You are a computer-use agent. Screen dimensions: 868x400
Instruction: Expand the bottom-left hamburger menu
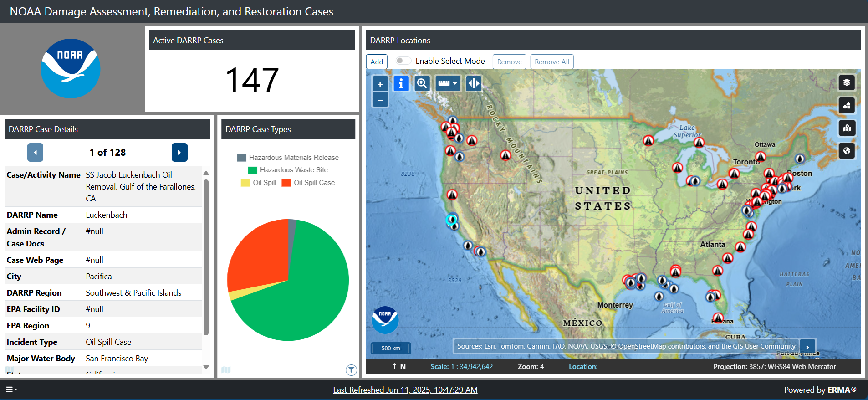tap(11, 390)
